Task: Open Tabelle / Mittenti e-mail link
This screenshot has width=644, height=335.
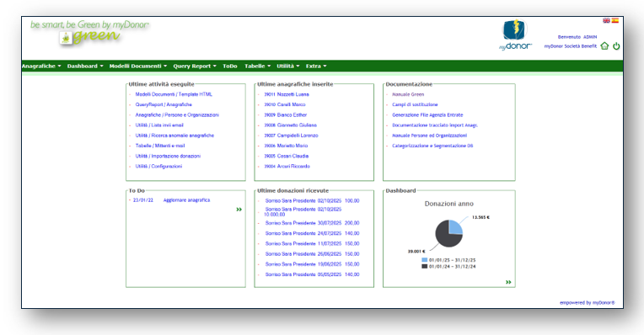Action: (160, 146)
